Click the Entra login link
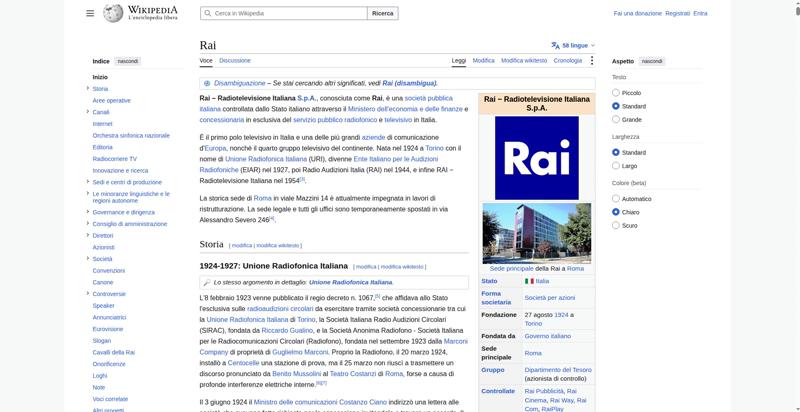Viewport: 800px width, 412px height. (701, 13)
